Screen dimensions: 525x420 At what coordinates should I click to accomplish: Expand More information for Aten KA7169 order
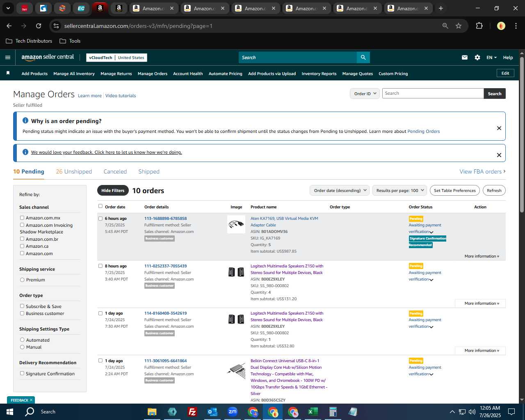click(482, 256)
